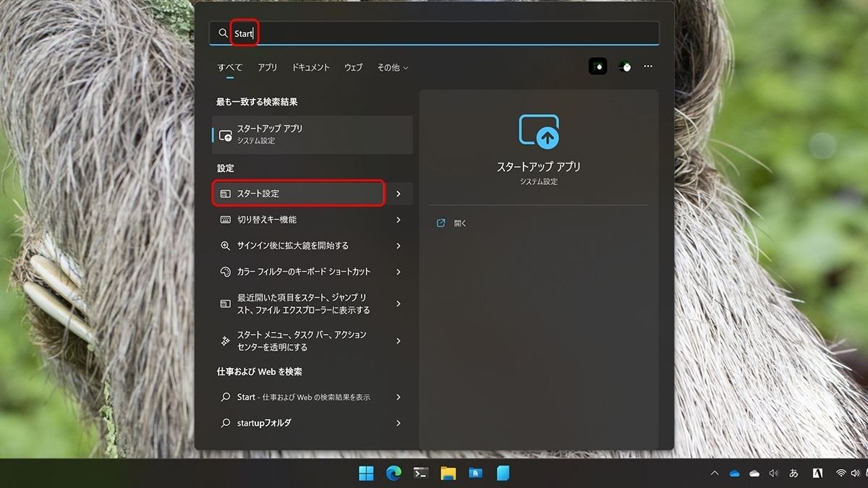
Task: Open the Start web search result
Action: (x=298, y=397)
